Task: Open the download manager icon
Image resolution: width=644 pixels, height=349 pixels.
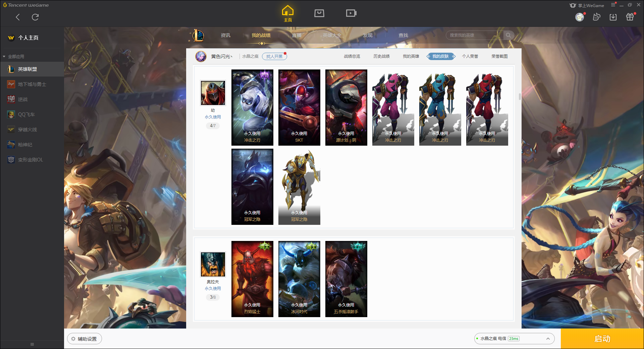Action: pyautogui.click(x=613, y=17)
